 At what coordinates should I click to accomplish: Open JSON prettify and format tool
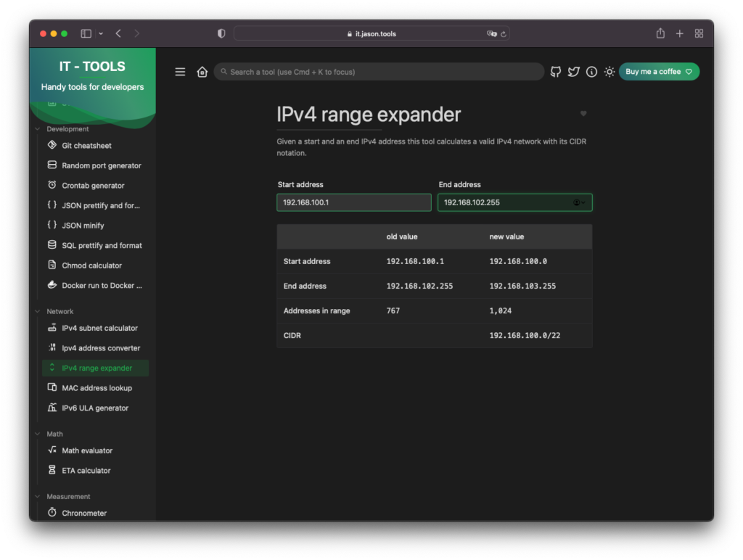click(x=95, y=205)
